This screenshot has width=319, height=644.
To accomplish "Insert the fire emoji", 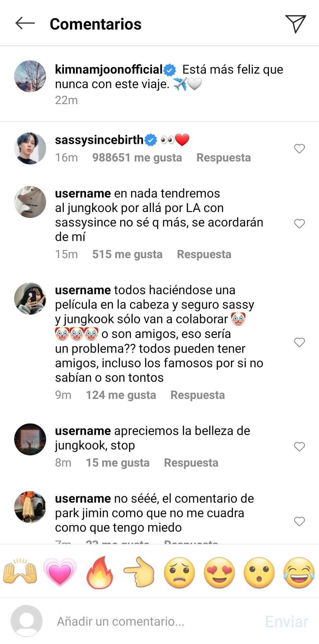I will pos(100,572).
